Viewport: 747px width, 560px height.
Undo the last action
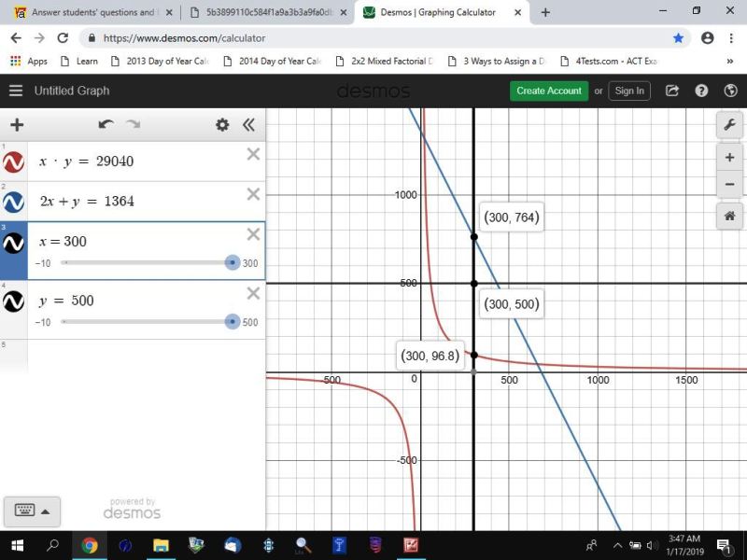[106, 125]
